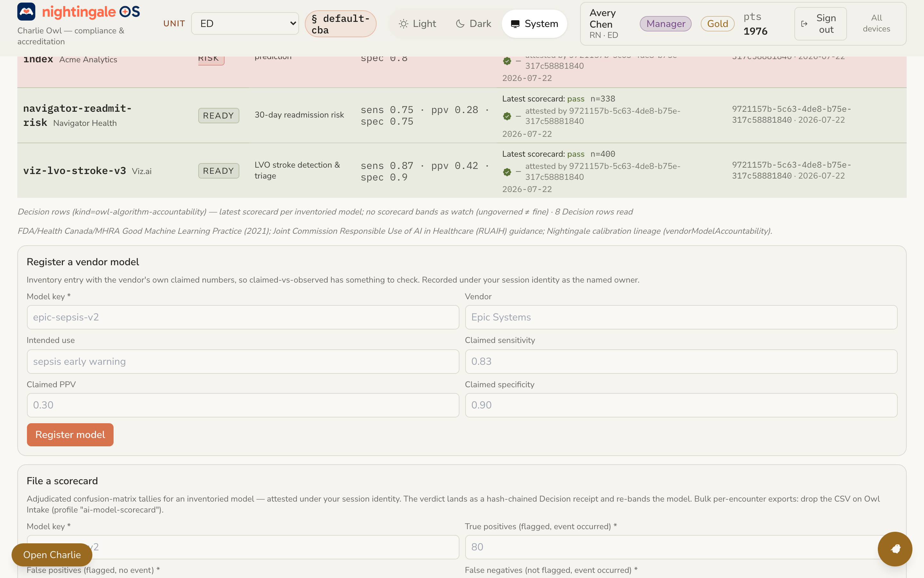The image size is (924, 578).
Task: Click 'File a scorecard' heading
Action: 62,481
